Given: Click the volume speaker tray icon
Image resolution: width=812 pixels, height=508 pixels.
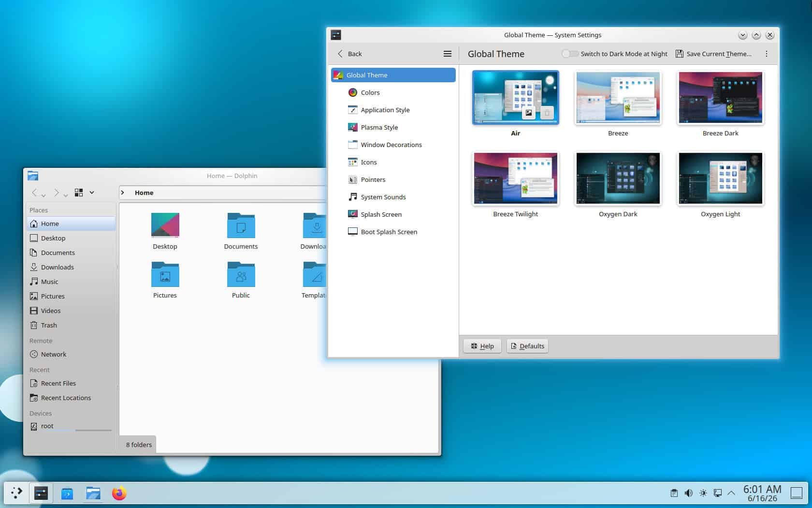Looking at the screenshot, I should coord(688,493).
